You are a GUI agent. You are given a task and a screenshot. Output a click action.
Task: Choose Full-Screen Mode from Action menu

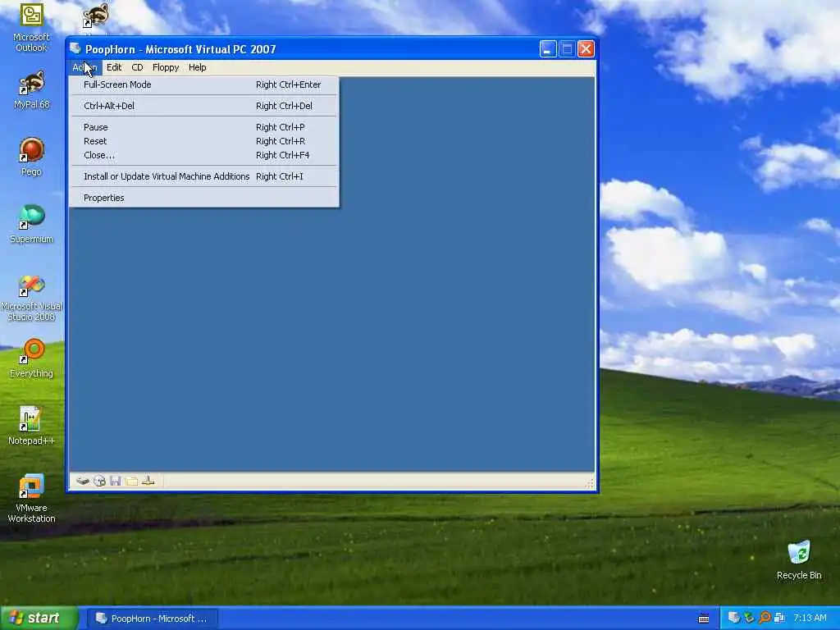coord(203,84)
